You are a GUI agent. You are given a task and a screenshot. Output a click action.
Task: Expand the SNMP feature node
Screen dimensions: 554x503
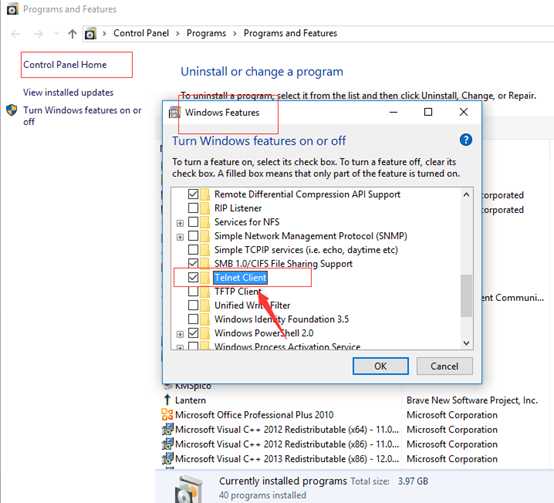click(180, 237)
